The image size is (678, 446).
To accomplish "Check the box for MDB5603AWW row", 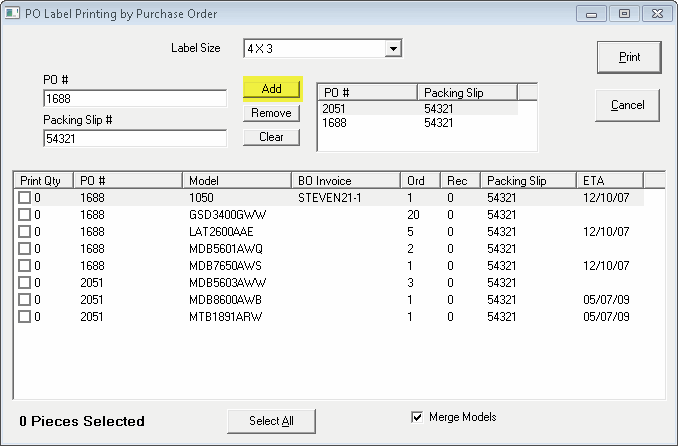I will pyautogui.click(x=24, y=282).
